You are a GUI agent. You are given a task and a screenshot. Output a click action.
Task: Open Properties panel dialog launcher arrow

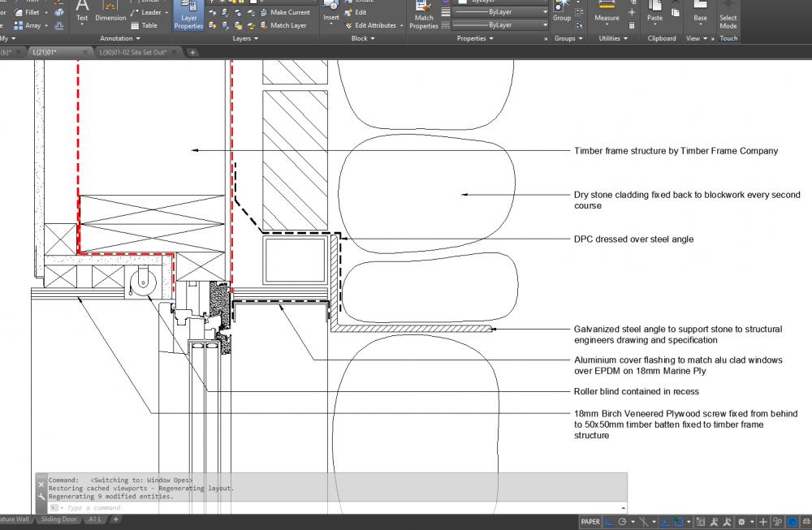pos(546,39)
